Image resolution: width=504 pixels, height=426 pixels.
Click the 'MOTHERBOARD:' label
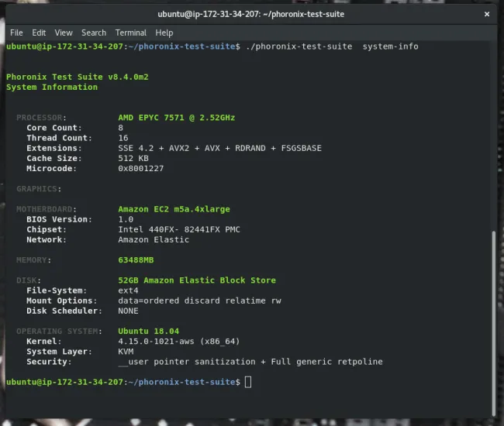pyautogui.click(x=47, y=209)
